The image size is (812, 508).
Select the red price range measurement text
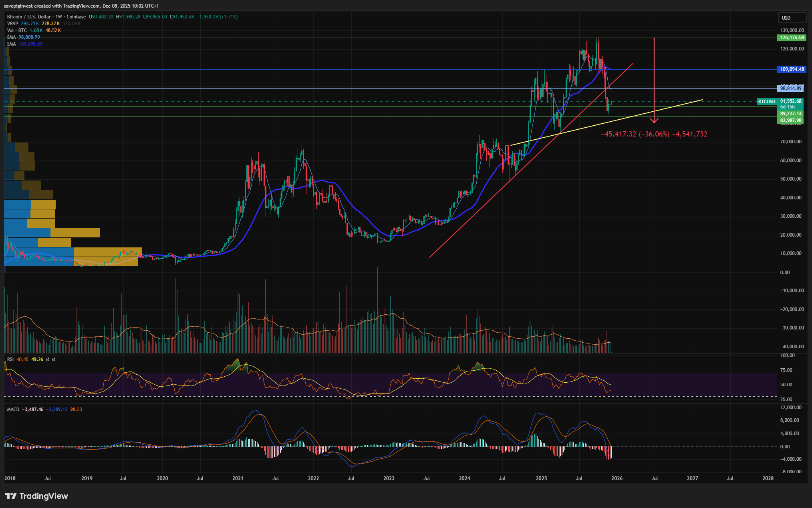tap(654, 134)
